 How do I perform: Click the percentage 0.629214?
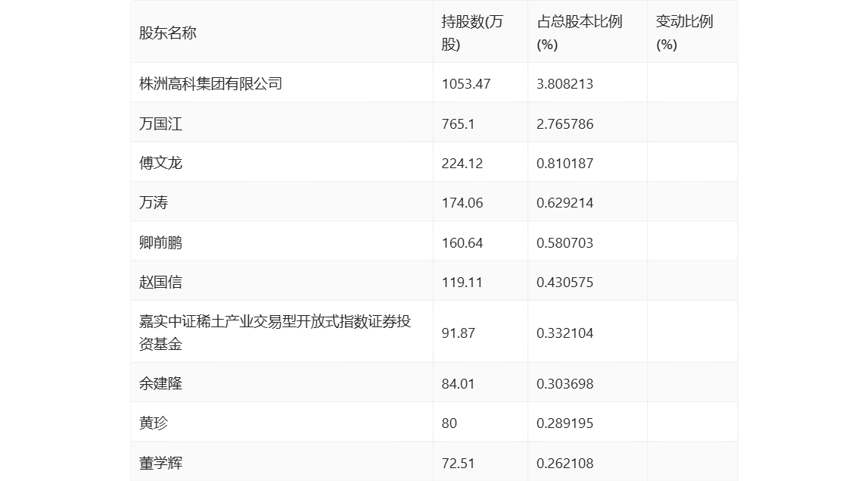(565, 203)
